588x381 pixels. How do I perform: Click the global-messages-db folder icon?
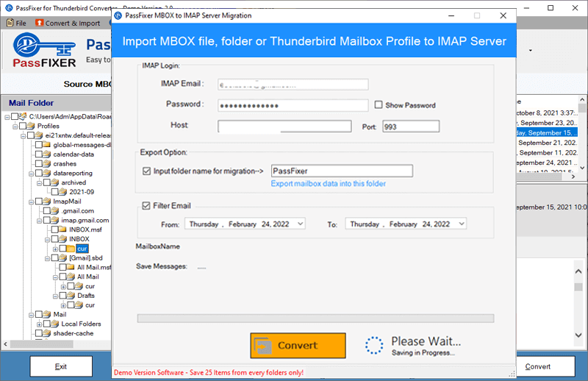tap(47, 144)
